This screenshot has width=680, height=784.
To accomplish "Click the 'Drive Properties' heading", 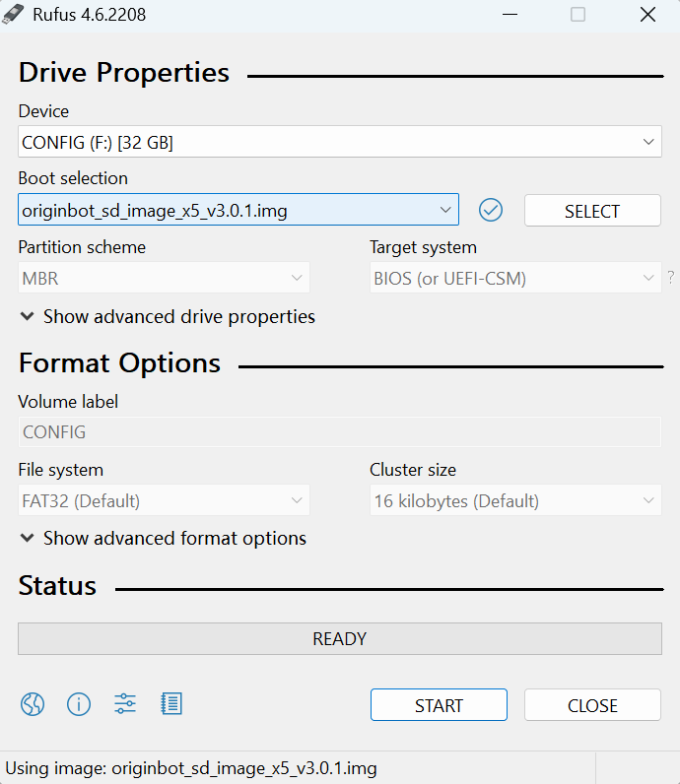I will (123, 73).
